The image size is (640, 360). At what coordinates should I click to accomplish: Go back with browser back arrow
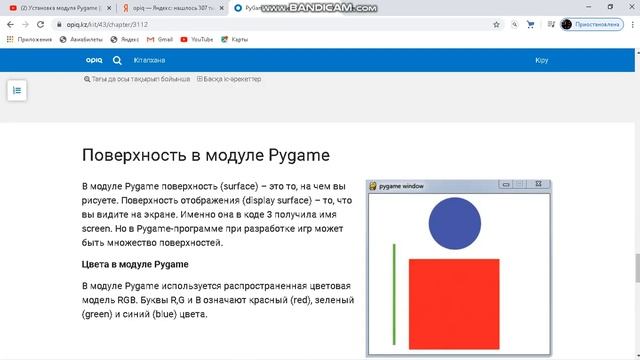(10, 24)
